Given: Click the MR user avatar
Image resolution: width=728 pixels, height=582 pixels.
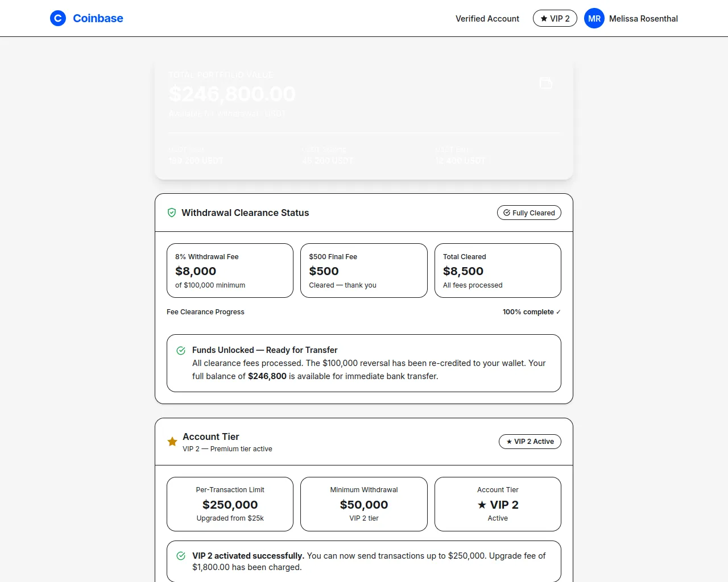Looking at the screenshot, I should [594, 18].
